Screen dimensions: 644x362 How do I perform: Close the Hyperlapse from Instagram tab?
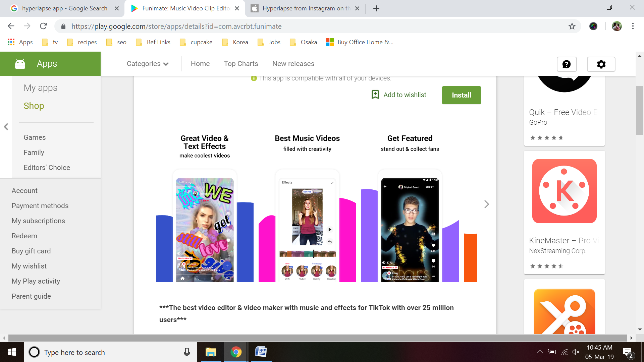(x=357, y=8)
